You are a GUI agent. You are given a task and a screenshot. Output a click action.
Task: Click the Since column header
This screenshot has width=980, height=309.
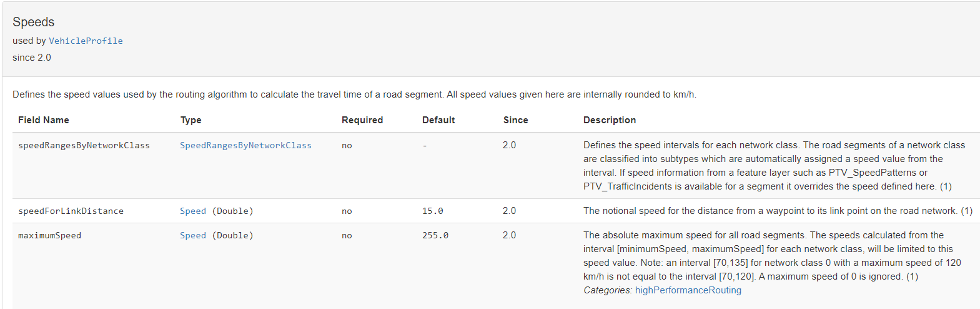pos(515,120)
